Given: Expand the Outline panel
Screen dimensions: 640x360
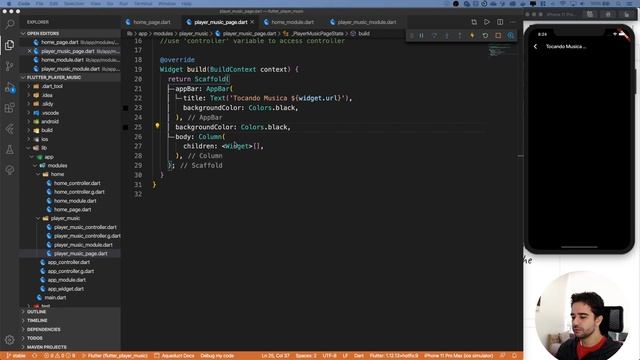Looking at the screenshot, I should [70, 312].
